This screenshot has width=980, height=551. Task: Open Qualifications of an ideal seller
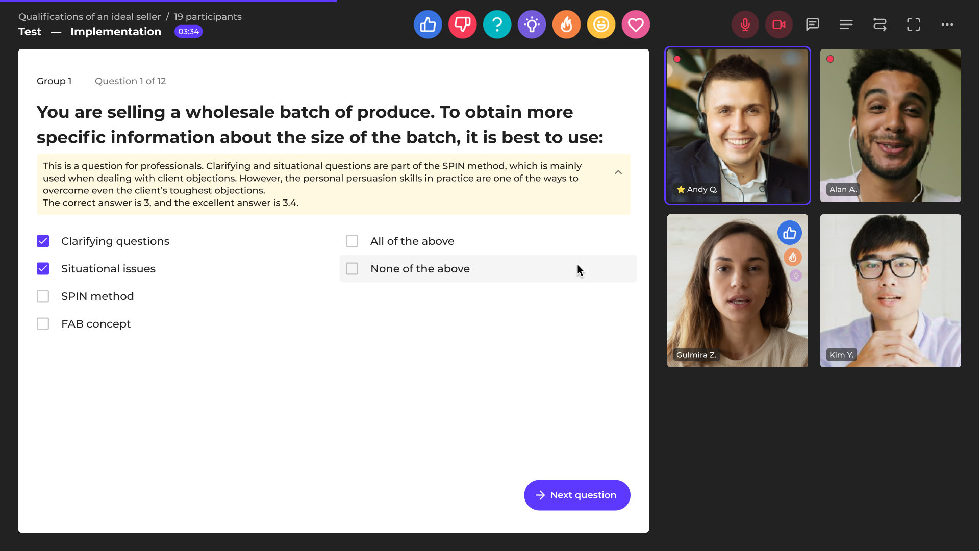coord(89,17)
